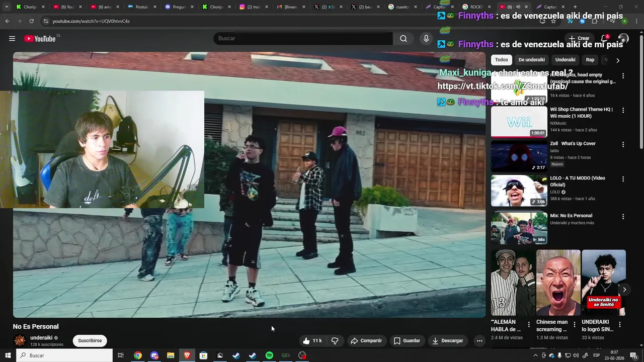The height and width of the screenshot is (362, 644).
Task: Select the Rap filter chip
Action: [x=590, y=60]
